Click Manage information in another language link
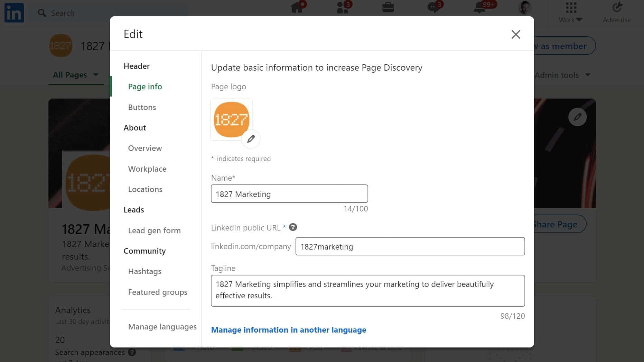The image size is (644, 362). 289,330
